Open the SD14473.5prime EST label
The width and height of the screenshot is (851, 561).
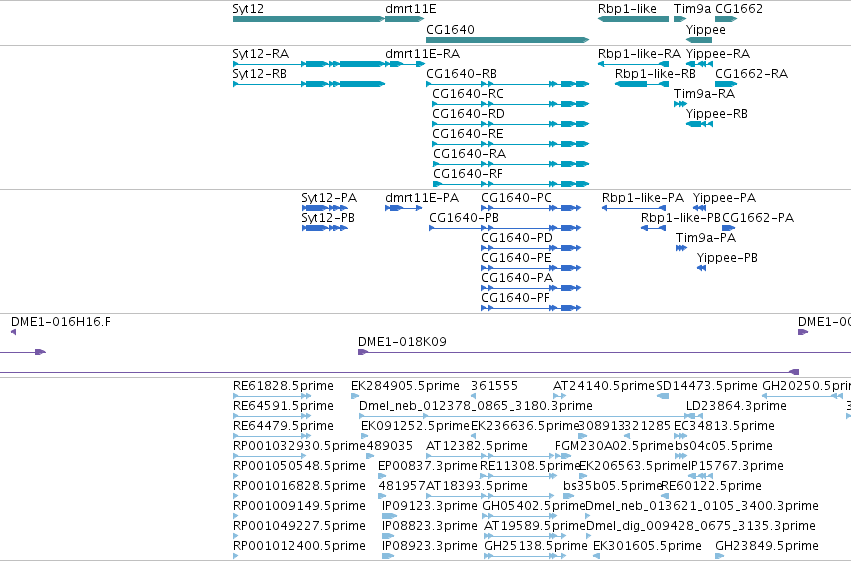pos(707,386)
